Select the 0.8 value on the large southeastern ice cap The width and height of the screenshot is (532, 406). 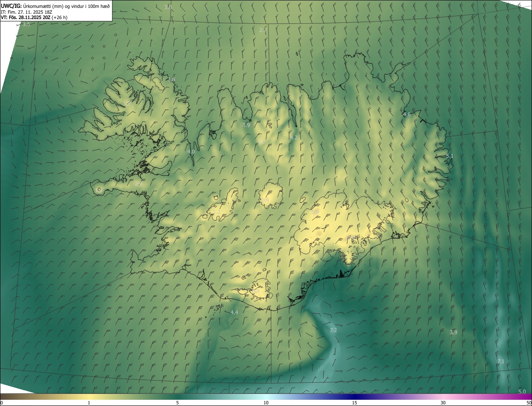315,212
